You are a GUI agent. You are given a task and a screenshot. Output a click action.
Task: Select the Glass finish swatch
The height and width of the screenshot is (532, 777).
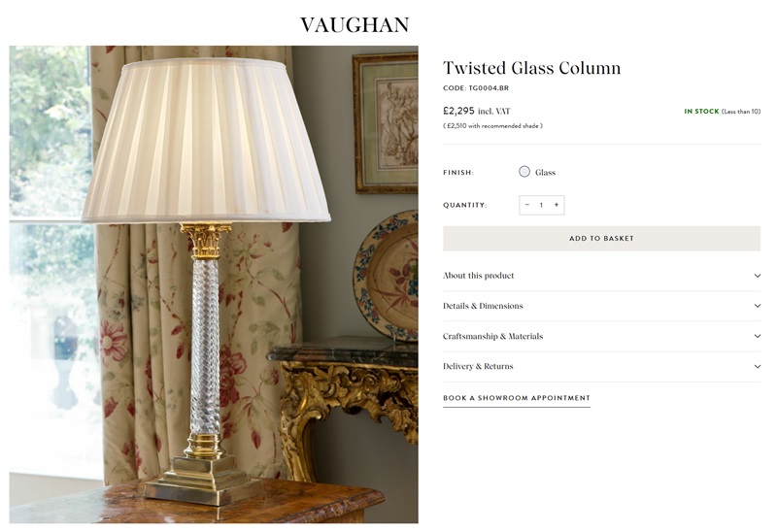[x=524, y=172]
